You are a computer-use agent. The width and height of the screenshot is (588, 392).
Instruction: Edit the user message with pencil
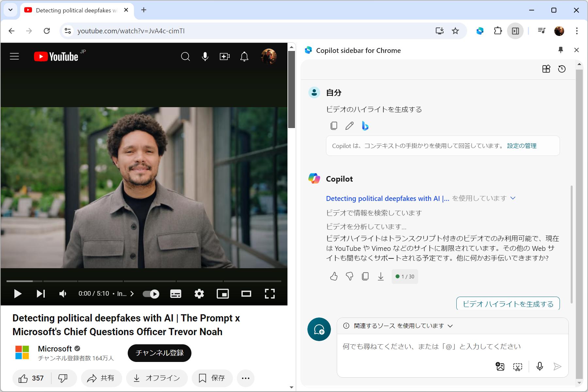click(x=350, y=126)
